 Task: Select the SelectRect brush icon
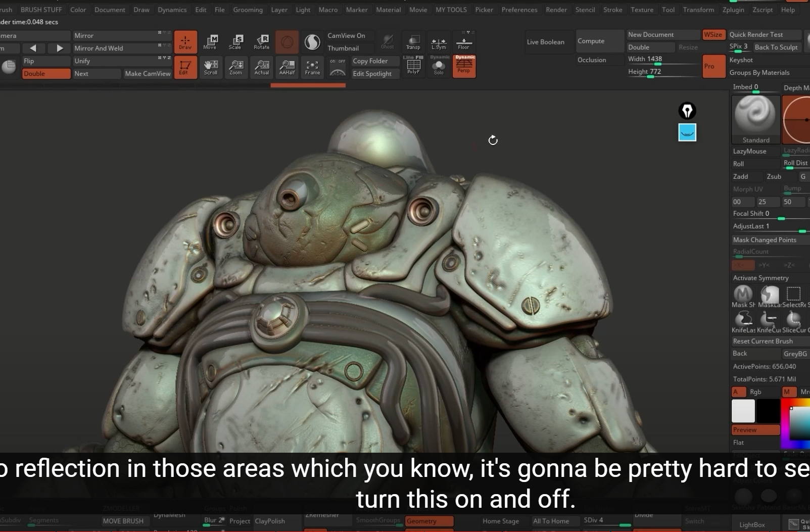794,297
